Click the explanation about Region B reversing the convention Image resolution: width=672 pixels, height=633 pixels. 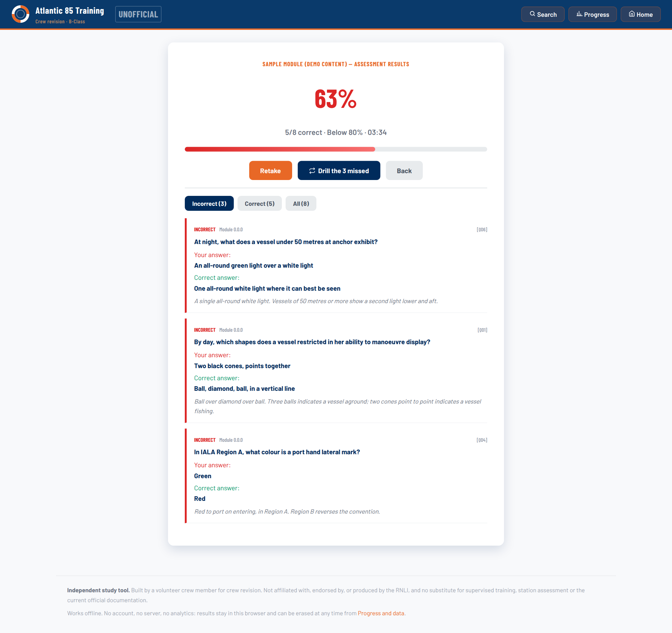click(x=287, y=511)
